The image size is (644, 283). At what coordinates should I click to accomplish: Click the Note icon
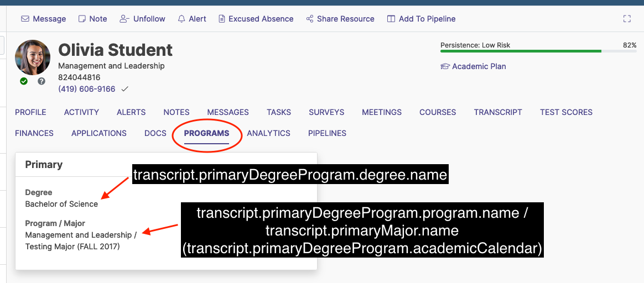tap(82, 19)
